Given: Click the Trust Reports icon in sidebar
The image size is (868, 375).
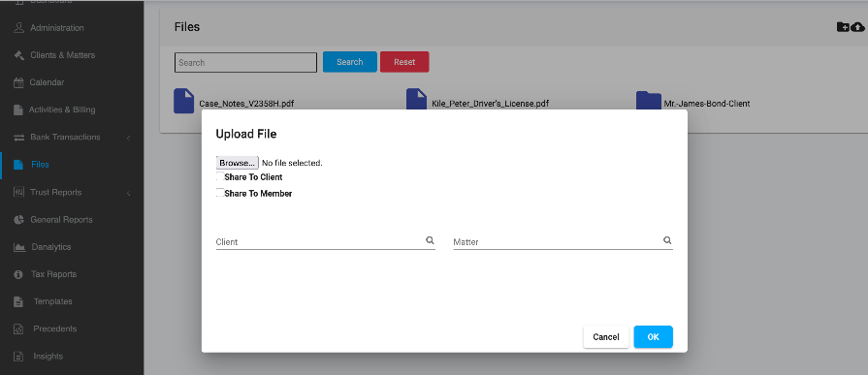Looking at the screenshot, I should pos(18,193).
